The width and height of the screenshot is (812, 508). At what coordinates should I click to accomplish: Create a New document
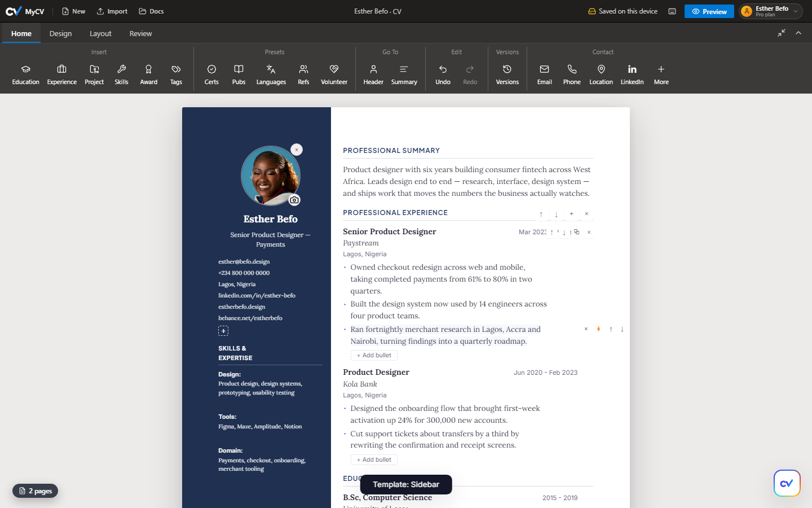pos(74,11)
